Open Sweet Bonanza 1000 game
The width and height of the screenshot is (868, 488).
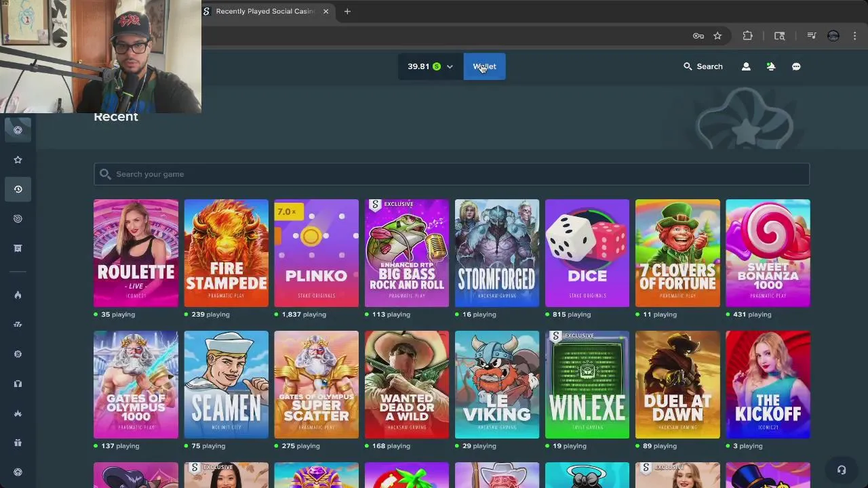[x=768, y=253]
